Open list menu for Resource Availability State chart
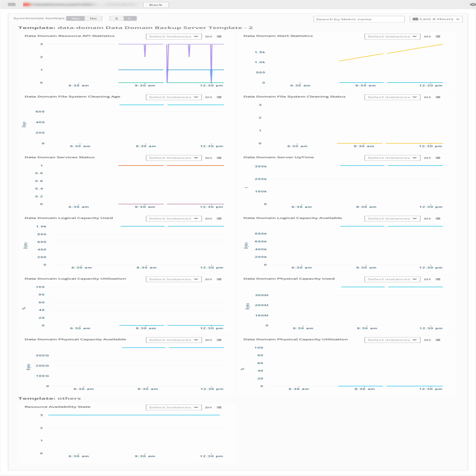476x476 pixels. 219,407
